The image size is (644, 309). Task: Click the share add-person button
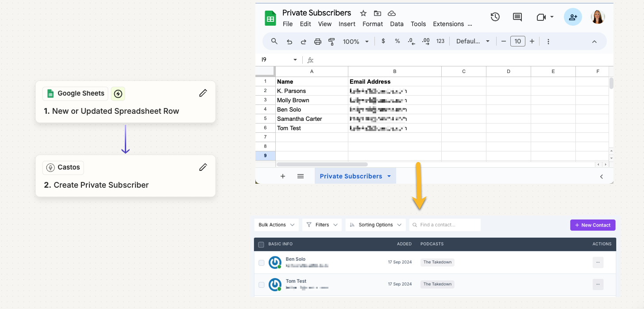click(573, 17)
